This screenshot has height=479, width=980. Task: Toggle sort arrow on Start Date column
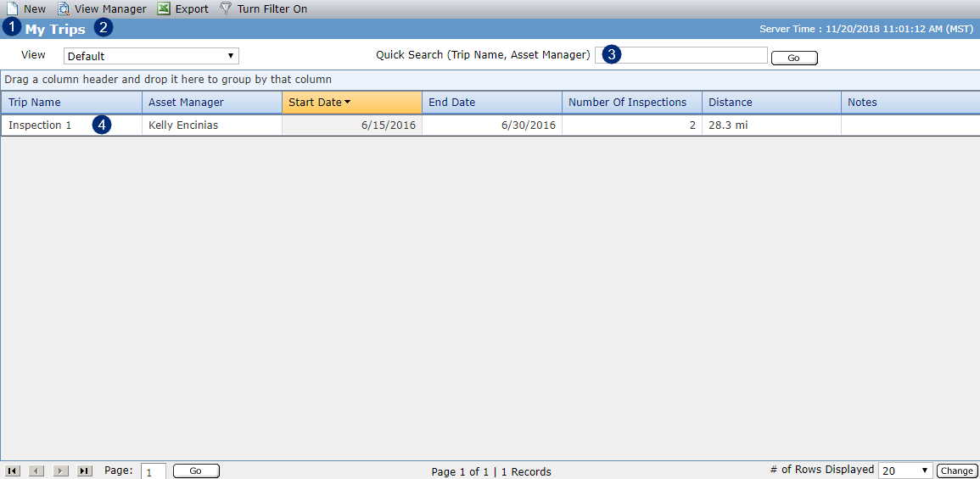pos(347,103)
